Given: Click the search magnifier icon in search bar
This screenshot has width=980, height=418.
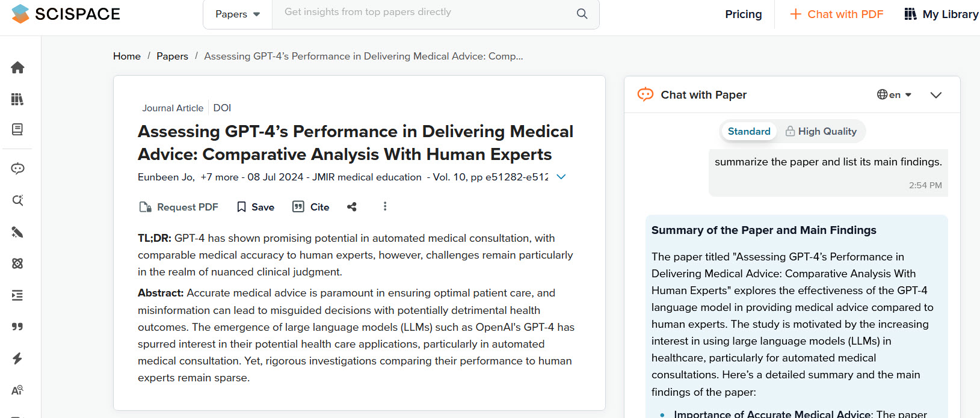Looking at the screenshot, I should (582, 14).
